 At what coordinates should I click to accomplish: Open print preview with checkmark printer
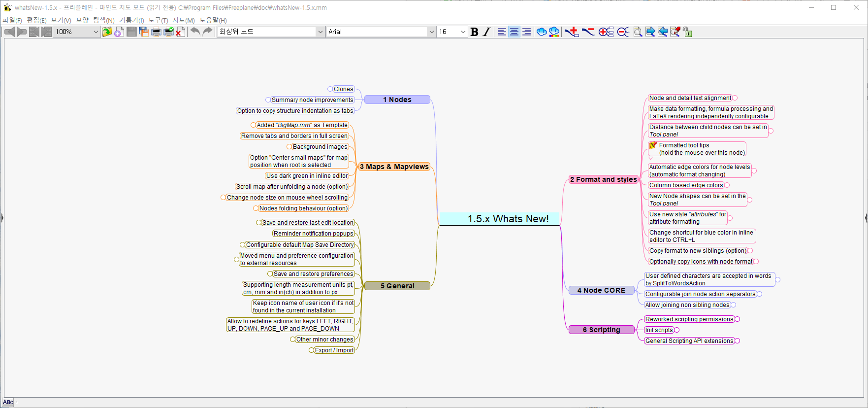[168, 32]
